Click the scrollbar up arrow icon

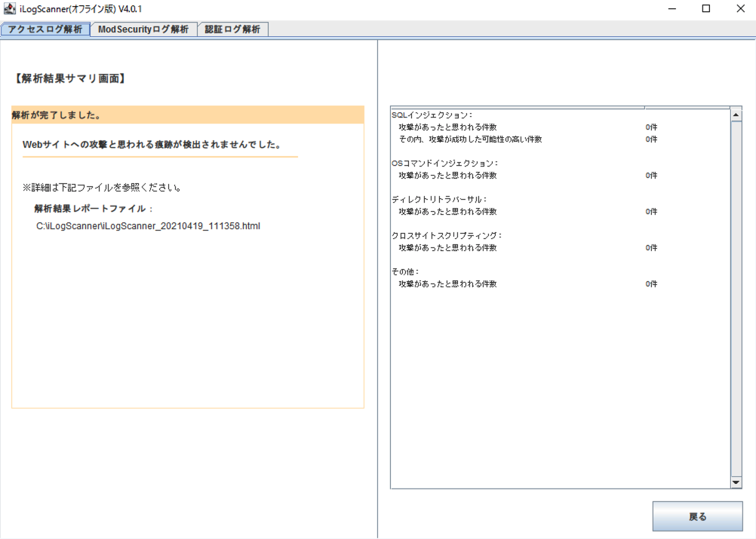point(736,113)
